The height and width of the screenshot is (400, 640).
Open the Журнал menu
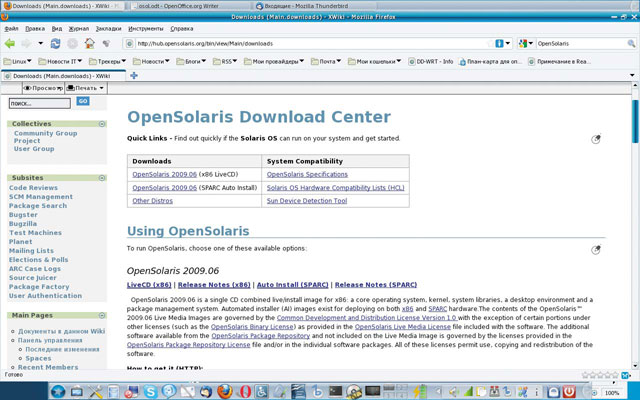[78, 29]
